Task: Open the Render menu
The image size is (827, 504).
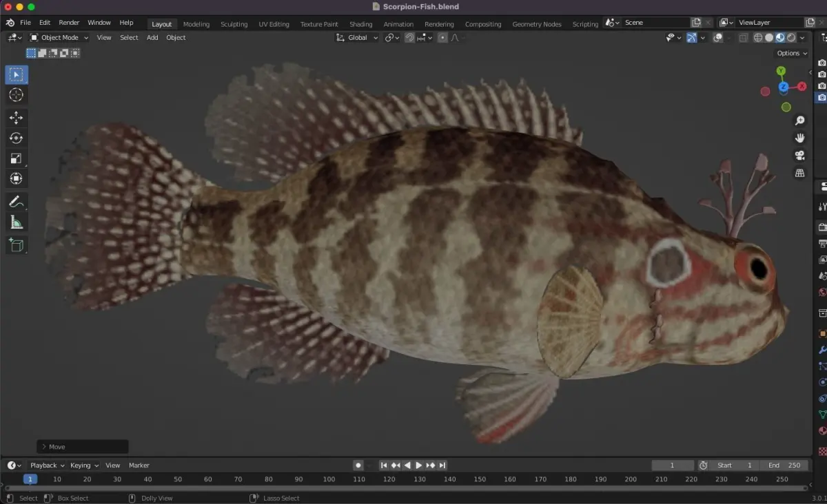Action: tap(69, 23)
